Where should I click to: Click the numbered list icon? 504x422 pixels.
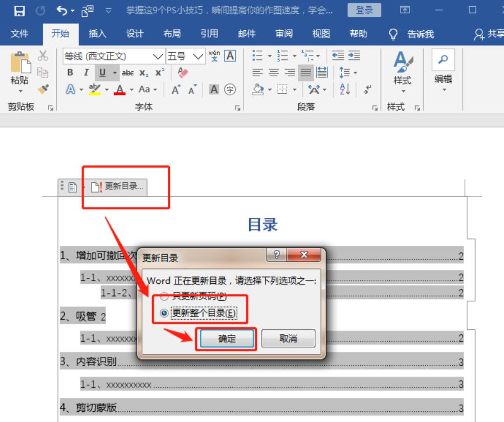click(x=282, y=56)
